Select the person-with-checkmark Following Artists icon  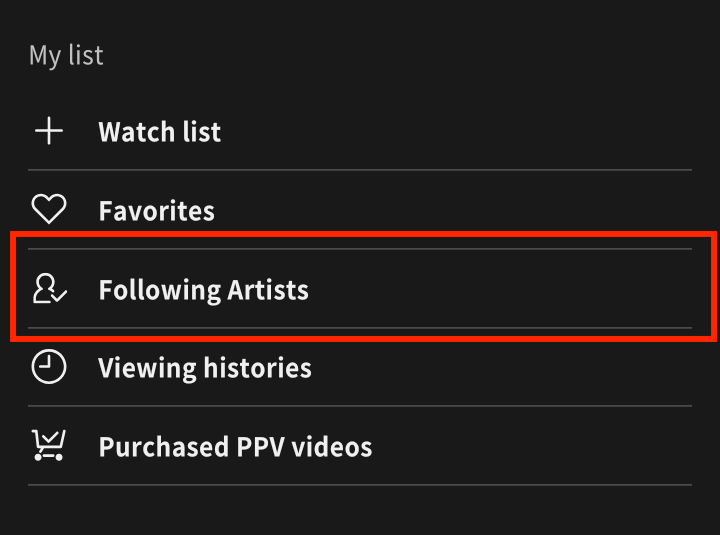point(50,288)
